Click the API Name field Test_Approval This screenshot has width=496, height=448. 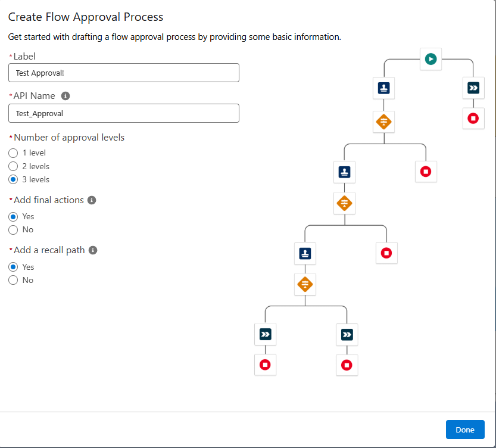[x=124, y=113]
